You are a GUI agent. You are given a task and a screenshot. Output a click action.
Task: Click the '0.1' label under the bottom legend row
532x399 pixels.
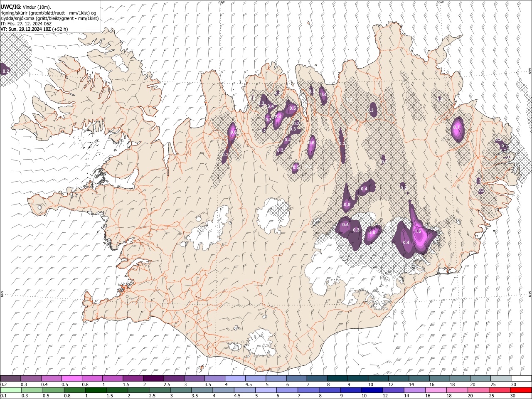[x=3, y=396]
